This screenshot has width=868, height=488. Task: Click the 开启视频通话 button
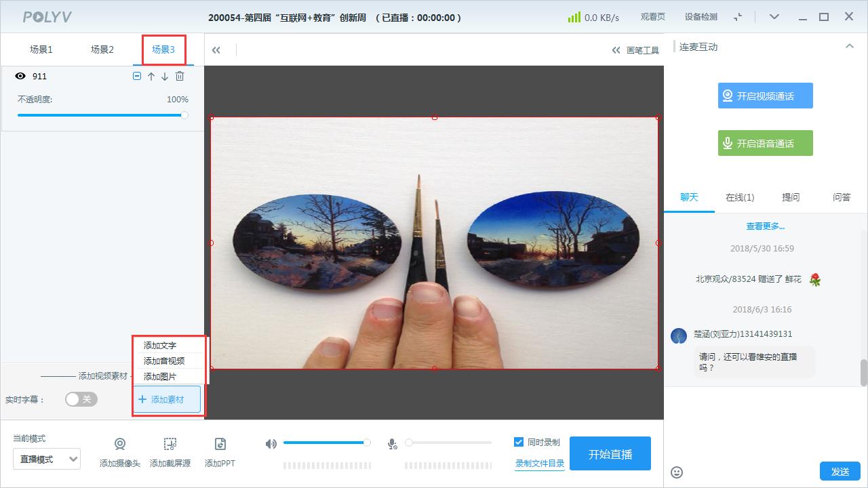click(x=766, y=96)
